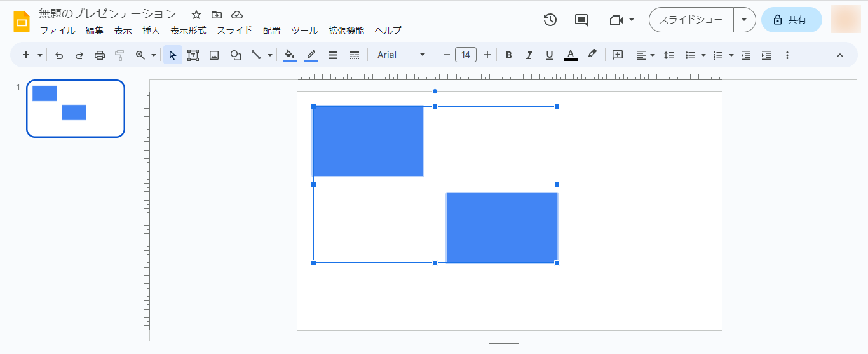Click the 共有 share button
This screenshot has height=354, width=868.
791,20
